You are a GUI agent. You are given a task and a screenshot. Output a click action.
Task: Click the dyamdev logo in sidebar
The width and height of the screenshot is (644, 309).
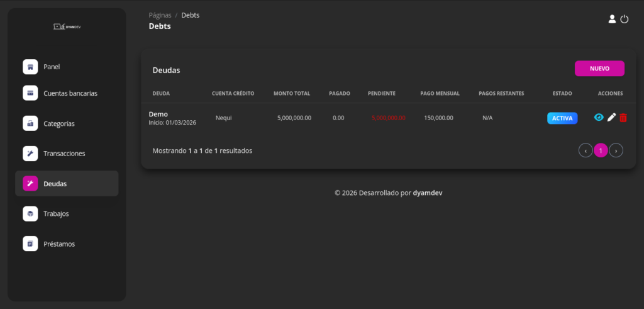[x=67, y=26]
